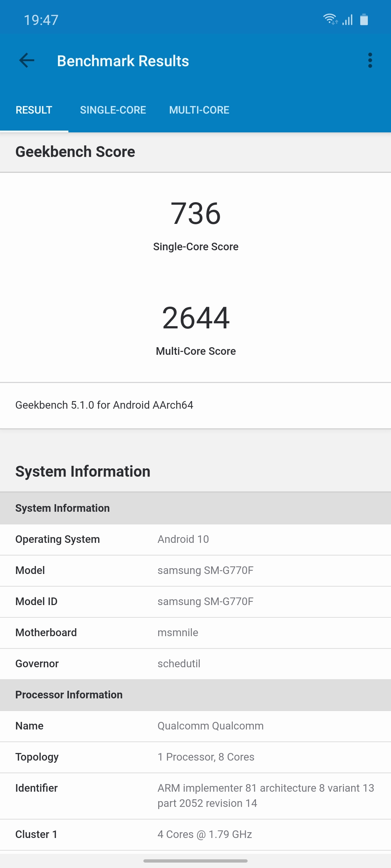Tap the gray System Information subsection header
Screen dimensions: 391x868
click(x=195, y=508)
